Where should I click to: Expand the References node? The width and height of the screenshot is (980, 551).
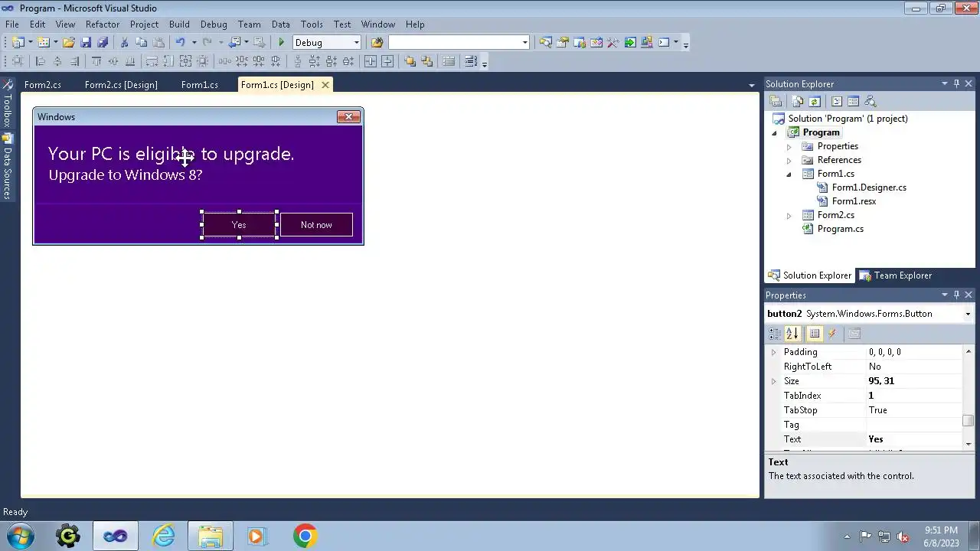(x=789, y=161)
